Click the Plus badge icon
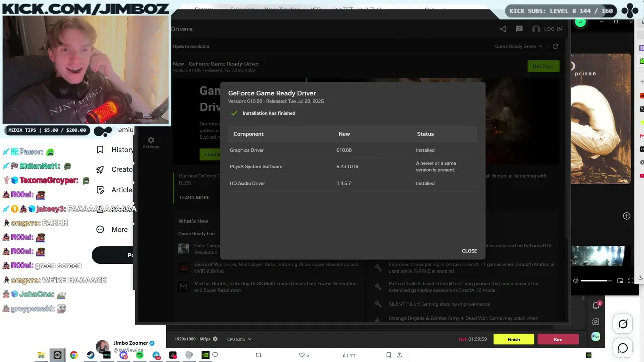644x362 pixels. tap(596, 336)
